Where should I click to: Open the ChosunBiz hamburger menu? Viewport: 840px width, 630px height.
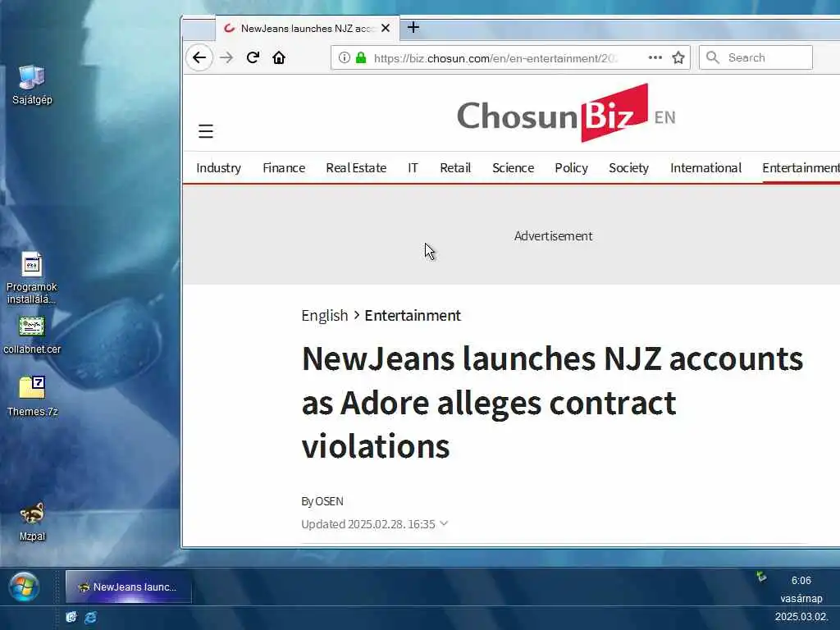coord(206,131)
